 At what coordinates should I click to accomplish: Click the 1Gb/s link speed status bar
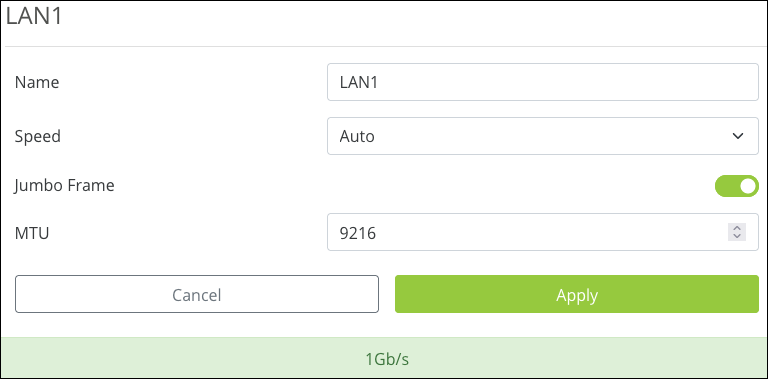[384, 358]
